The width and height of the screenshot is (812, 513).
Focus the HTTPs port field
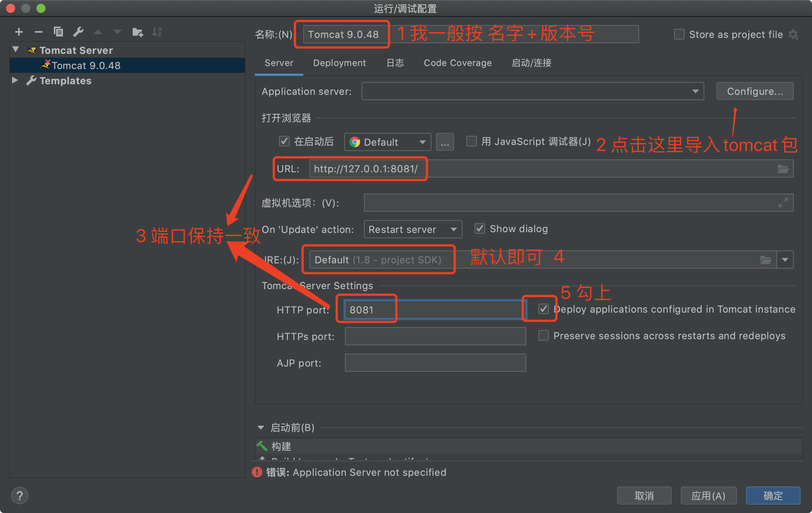435,336
